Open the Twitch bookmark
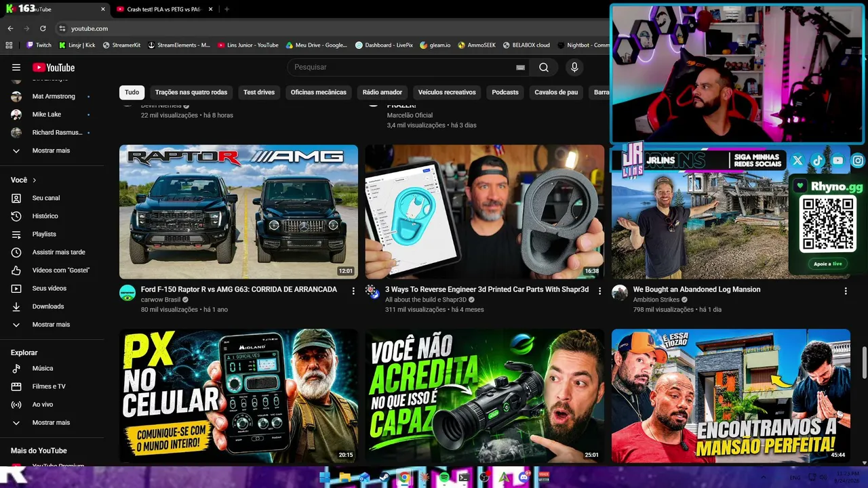Viewport: 868px width, 488px height. (39, 45)
